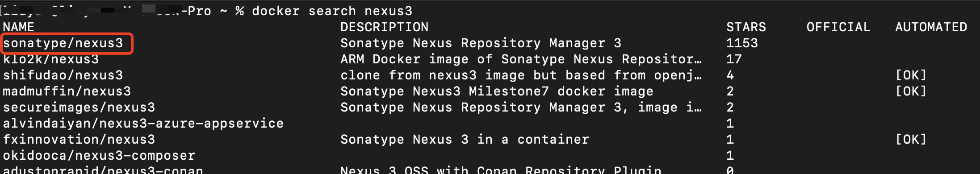
Task: Click the OFFICIAL column header
Action: coord(838,27)
